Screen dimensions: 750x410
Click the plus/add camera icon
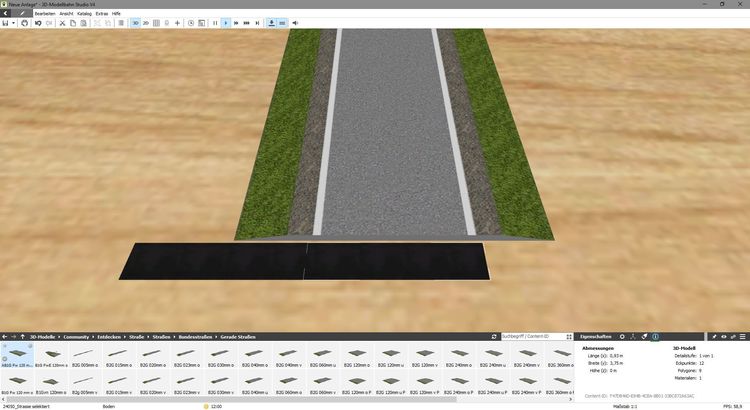point(177,23)
